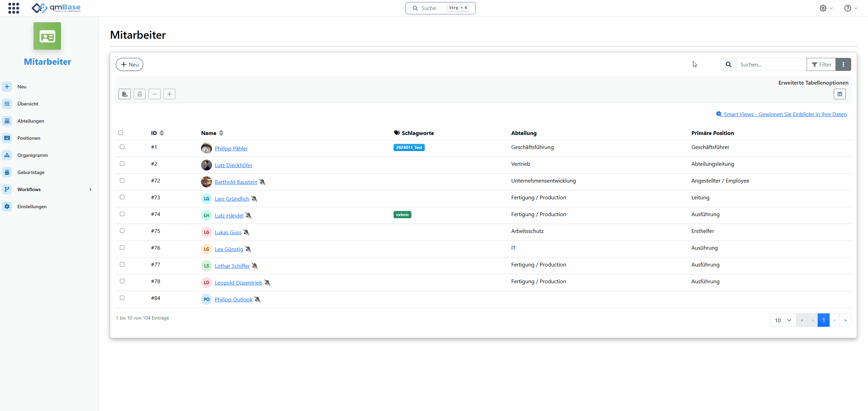Check the box for row #77
The image size is (868, 411).
(122, 264)
